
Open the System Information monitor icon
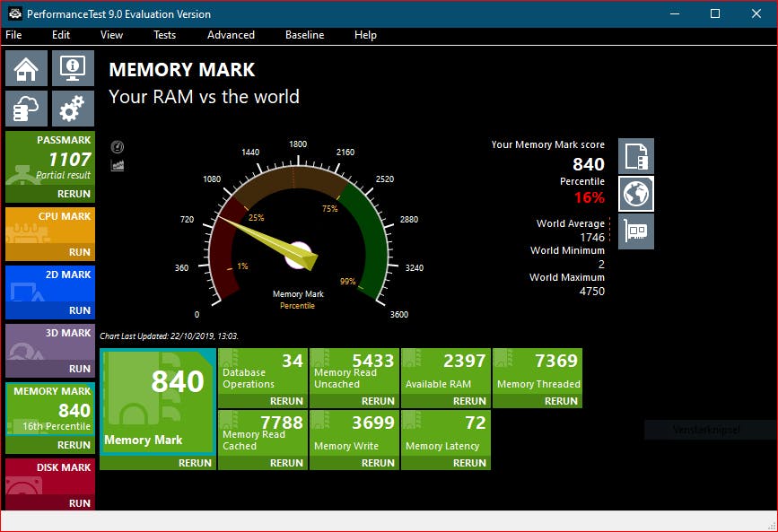73,68
